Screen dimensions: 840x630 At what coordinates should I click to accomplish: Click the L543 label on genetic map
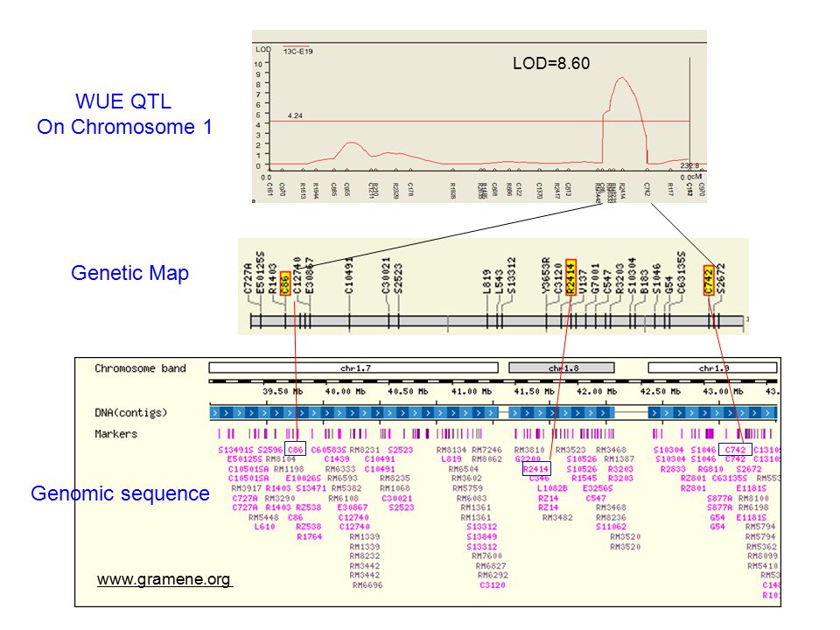tap(499, 282)
